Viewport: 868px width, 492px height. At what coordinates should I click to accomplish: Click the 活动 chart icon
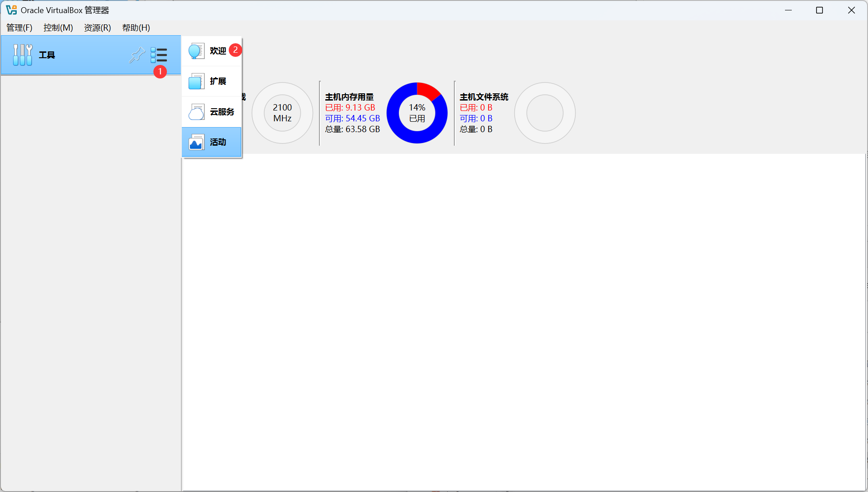[x=196, y=142]
